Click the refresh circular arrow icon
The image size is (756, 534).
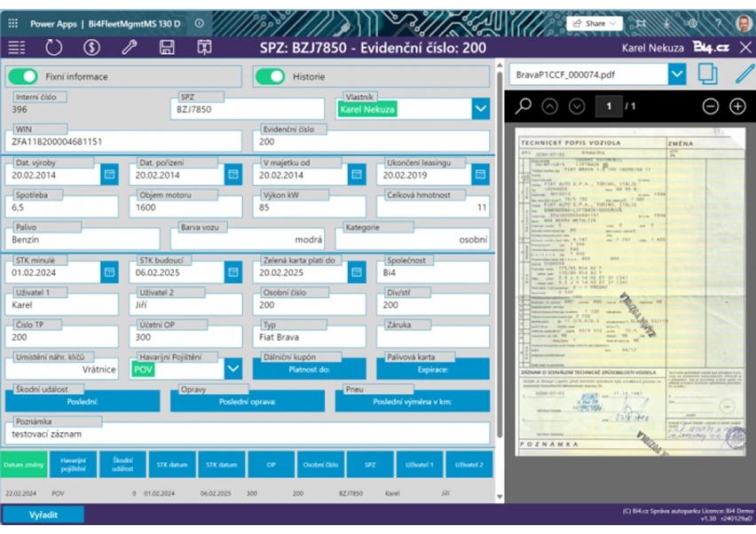[54, 48]
